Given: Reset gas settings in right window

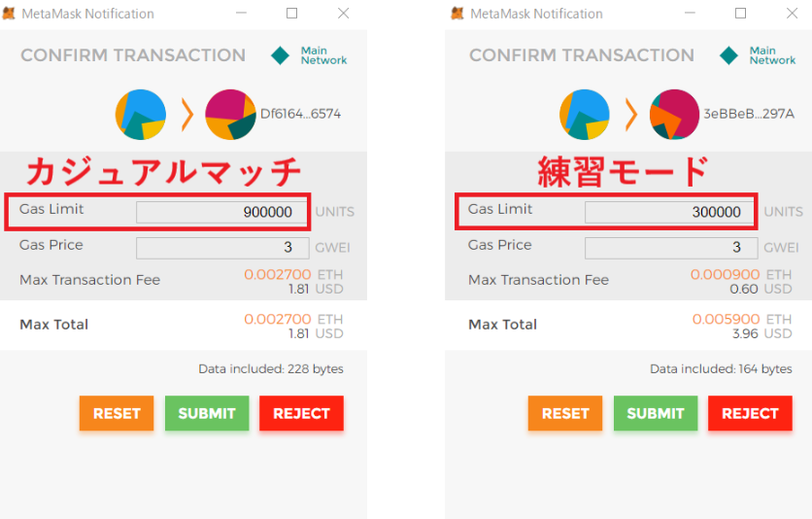Looking at the screenshot, I should (x=565, y=413).
